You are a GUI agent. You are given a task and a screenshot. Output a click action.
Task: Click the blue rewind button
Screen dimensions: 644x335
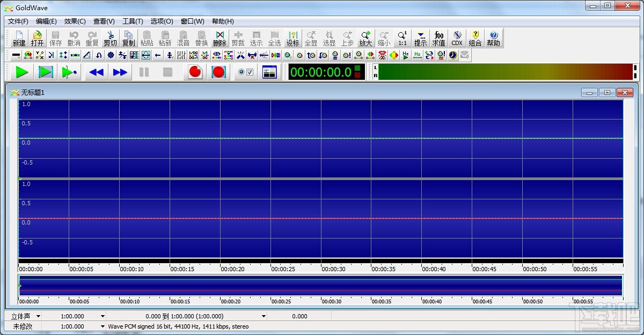pos(96,72)
